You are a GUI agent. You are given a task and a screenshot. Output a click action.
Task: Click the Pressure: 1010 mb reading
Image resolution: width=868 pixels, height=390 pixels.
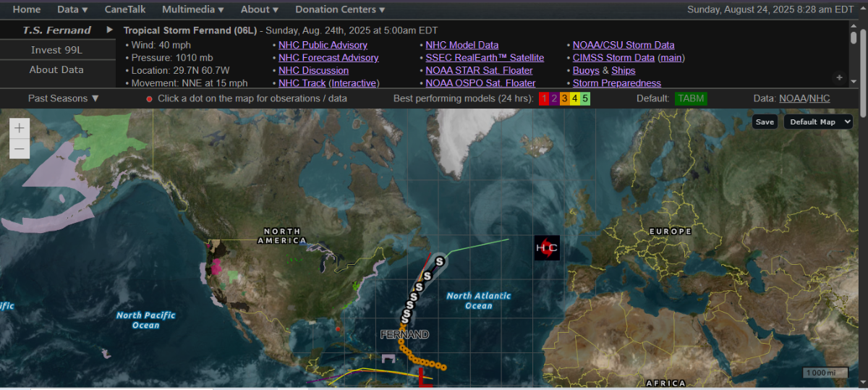[x=172, y=58]
